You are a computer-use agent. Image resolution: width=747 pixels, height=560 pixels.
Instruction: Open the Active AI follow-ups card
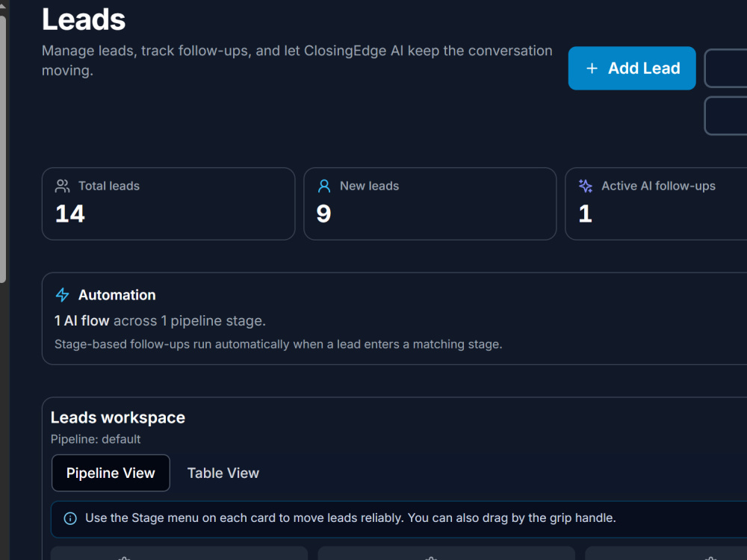click(x=656, y=204)
